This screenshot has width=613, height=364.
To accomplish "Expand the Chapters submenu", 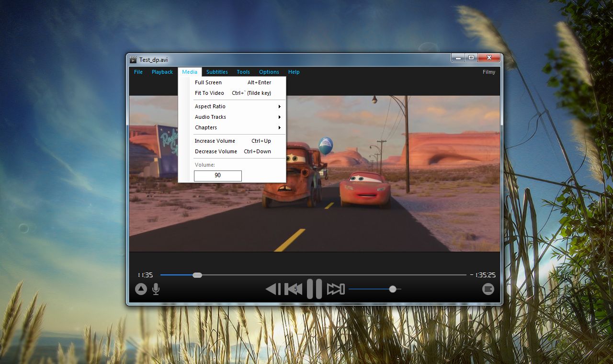I will pos(232,127).
